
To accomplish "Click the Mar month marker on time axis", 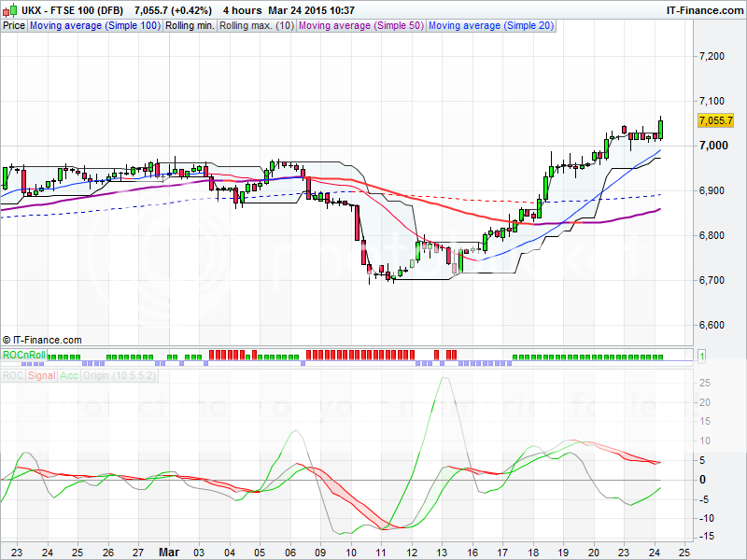I will coord(167,552).
